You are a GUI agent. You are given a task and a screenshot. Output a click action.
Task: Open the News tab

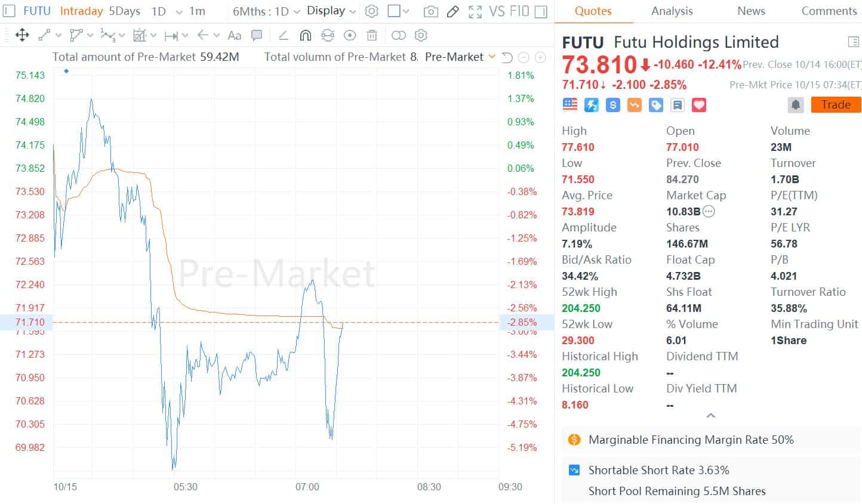click(751, 11)
